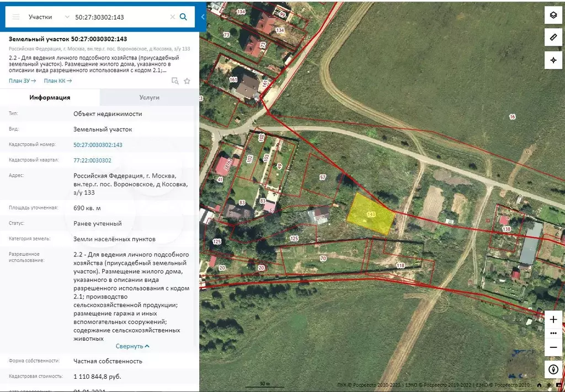
Task: Click parcel label 49 on map
Action: (279, 166)
